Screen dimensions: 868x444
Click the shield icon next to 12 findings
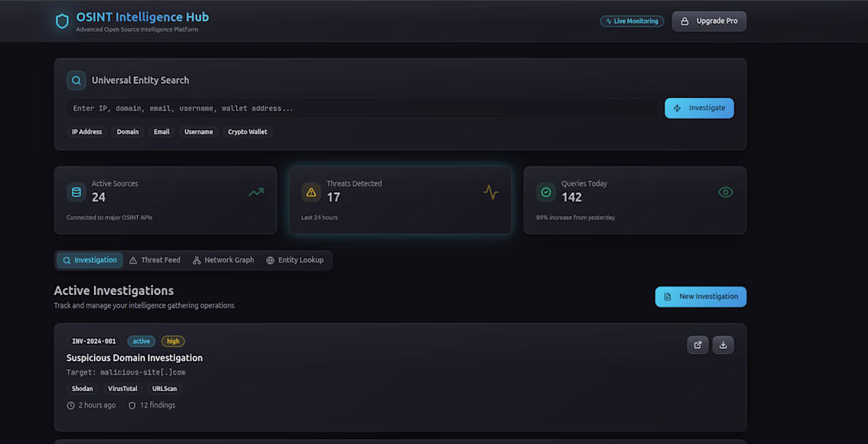132,405
